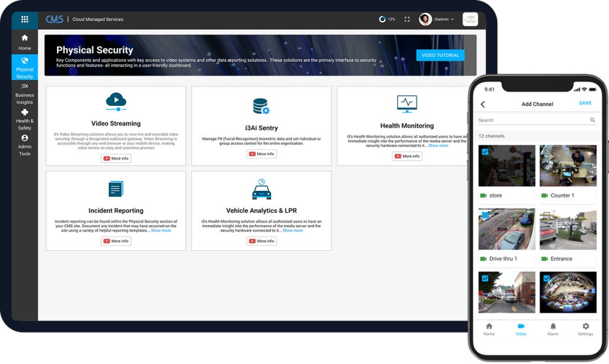This screenshot has width=609, height=364.
Task: Open the i3admin account dropdown
Action: click(x=438, y=18)
